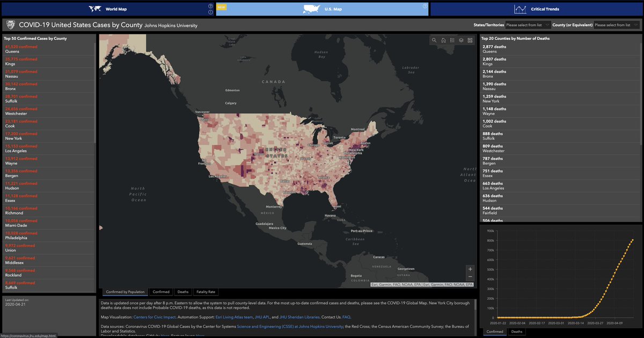
Task: Open the map layers list icon
Action: 461,40
